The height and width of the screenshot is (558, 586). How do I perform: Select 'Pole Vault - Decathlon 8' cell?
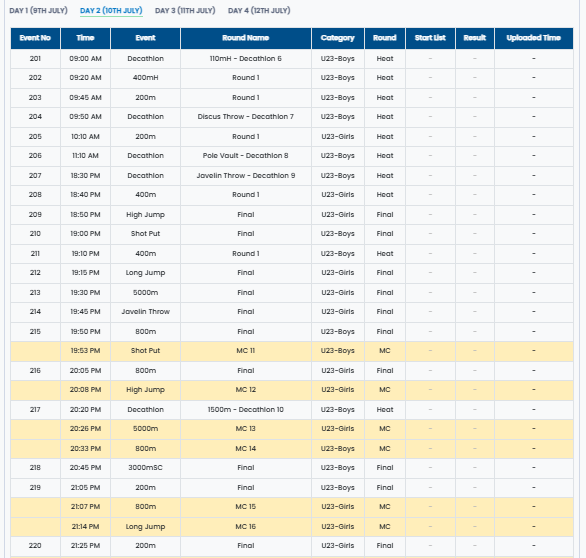(246, 155)
